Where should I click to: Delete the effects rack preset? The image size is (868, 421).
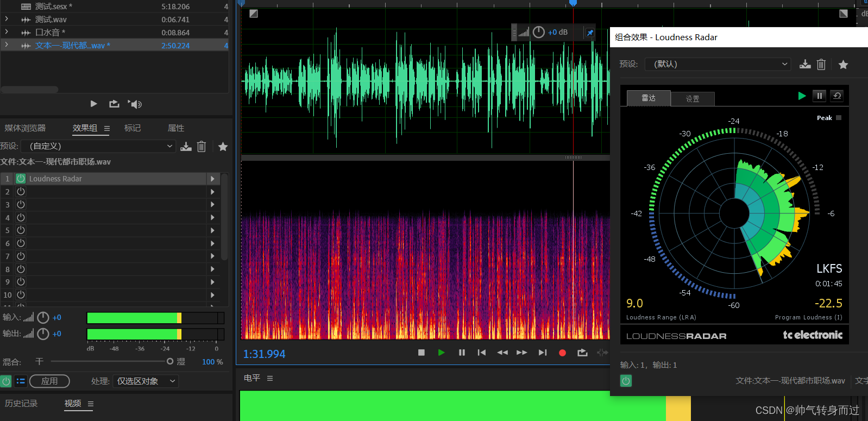[202, 146]
